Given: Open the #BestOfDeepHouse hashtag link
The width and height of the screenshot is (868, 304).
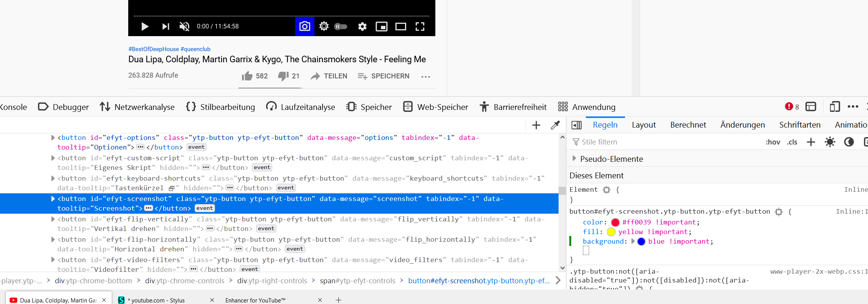Looking at the screenshot, I should coord(154,49).
